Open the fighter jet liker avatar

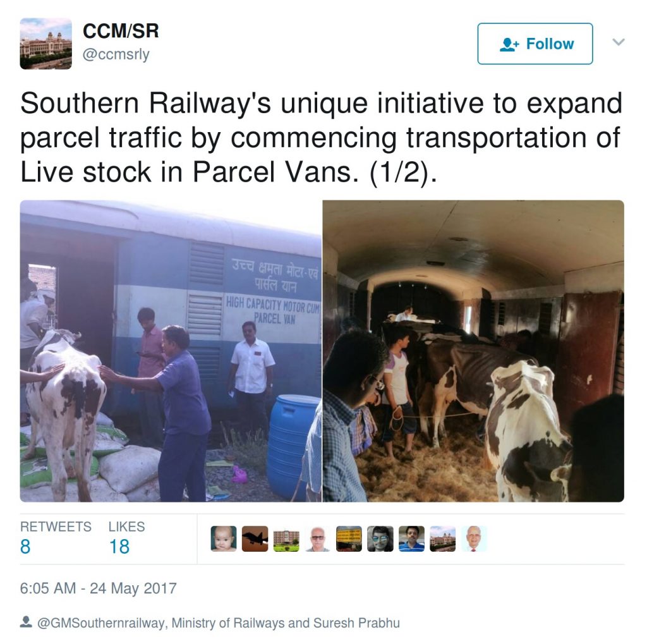coord(255,538)
